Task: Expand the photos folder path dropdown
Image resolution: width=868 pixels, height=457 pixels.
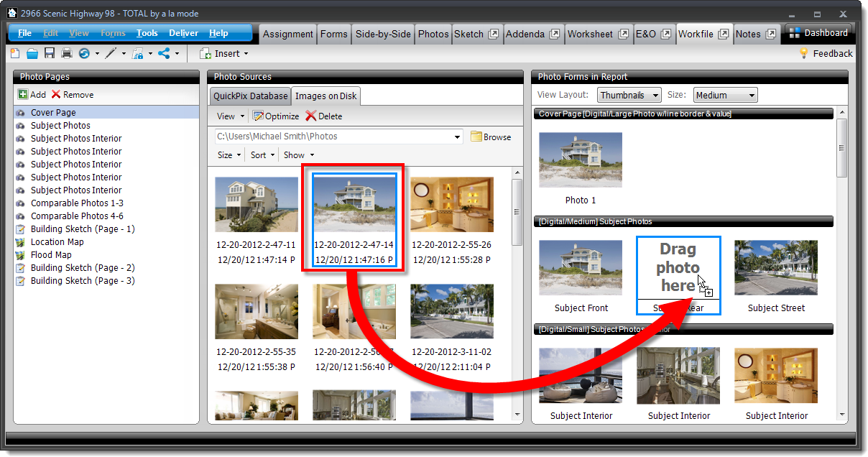Action: coord(458,137)
